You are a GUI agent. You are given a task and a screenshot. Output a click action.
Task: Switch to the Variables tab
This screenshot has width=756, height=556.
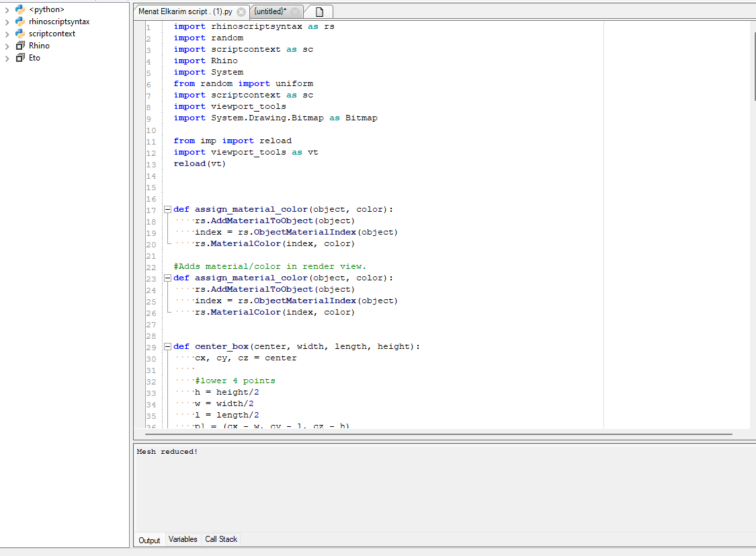pos(183,539)
